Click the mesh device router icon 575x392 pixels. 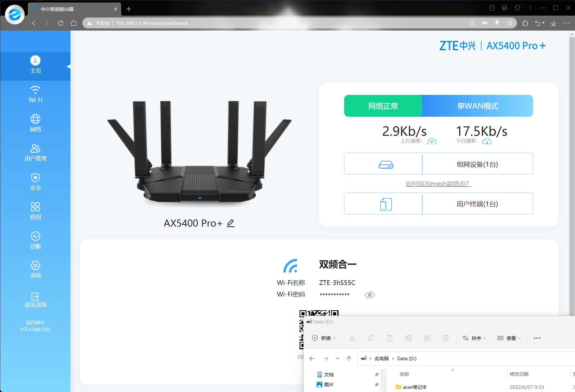point(386,164)
